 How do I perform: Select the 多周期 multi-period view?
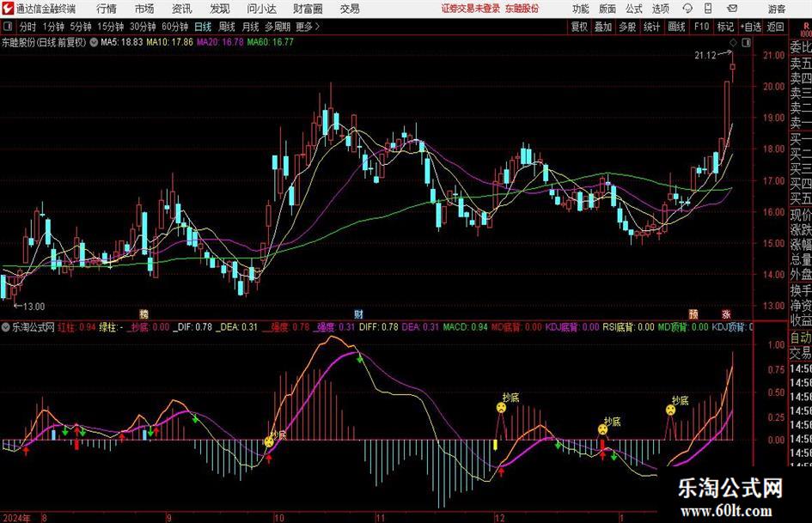pyautogui.click(x=278, y=27)
